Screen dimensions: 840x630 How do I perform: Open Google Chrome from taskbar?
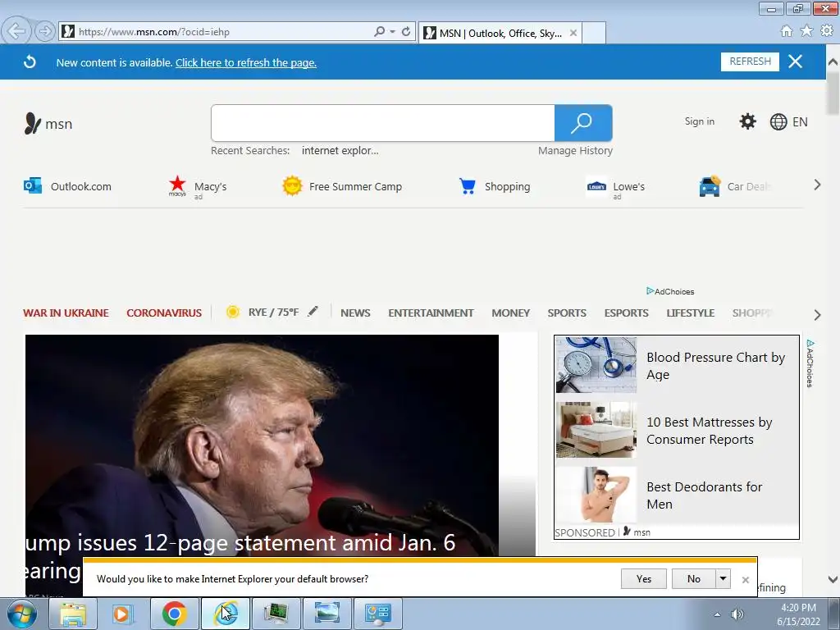point(174,614)
